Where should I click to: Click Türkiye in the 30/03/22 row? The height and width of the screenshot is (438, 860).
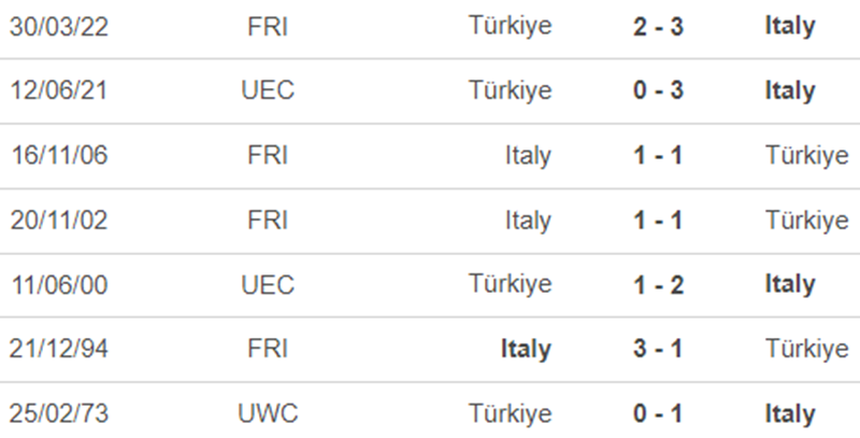tap(510, 27)
